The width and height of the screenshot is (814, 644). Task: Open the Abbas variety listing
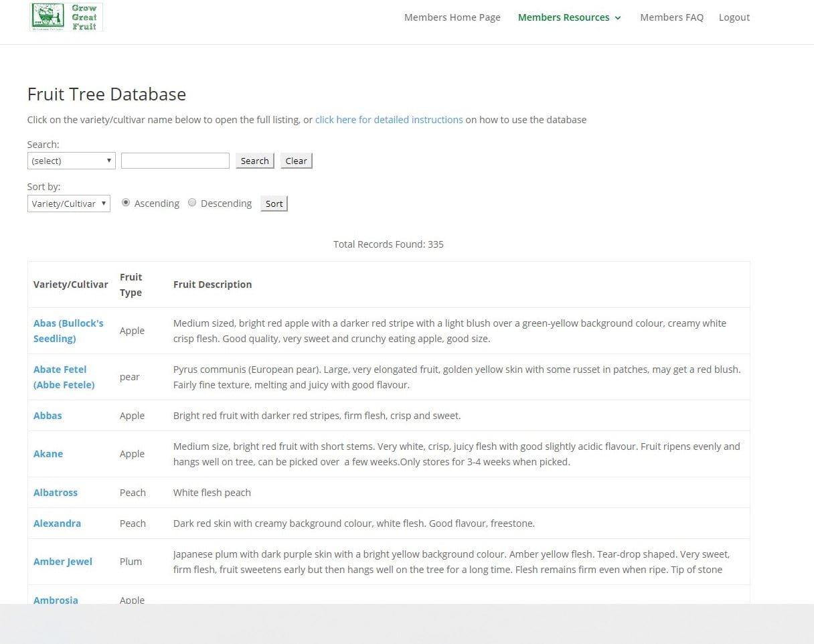tap(48, 416)
